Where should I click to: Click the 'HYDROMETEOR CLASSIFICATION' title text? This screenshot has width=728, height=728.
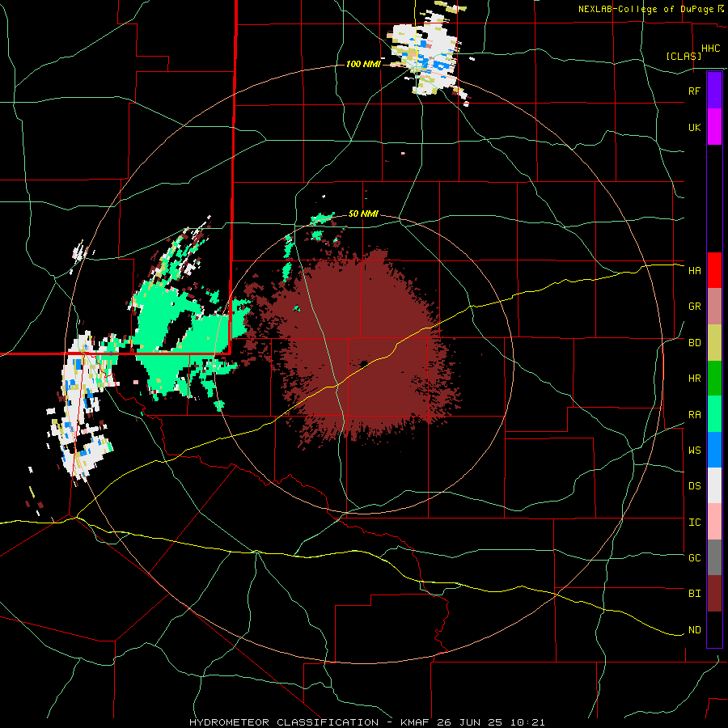284,722
